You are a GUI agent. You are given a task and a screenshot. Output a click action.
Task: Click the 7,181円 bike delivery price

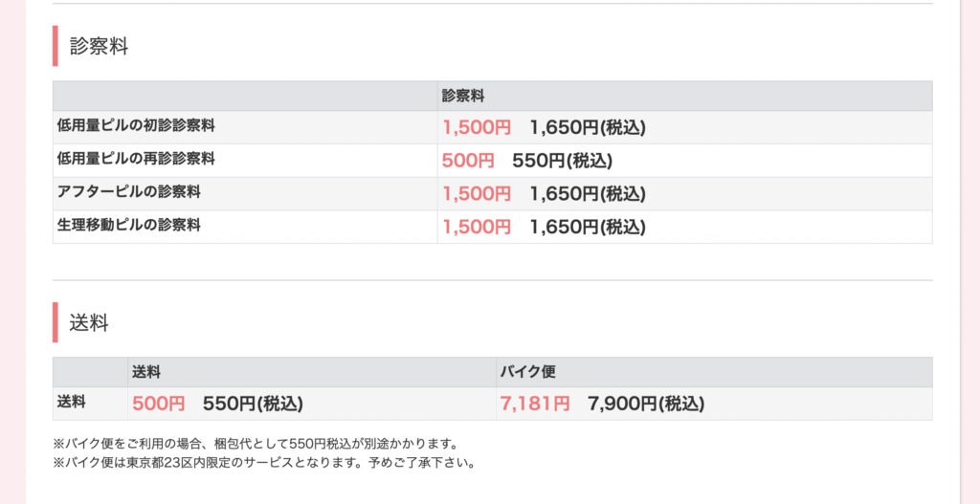[x=534, y=404]
